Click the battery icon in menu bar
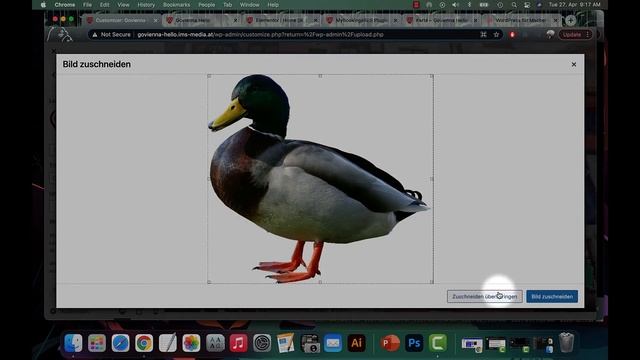This screenshot has height=360, width=640. click(x=484, y=5)
